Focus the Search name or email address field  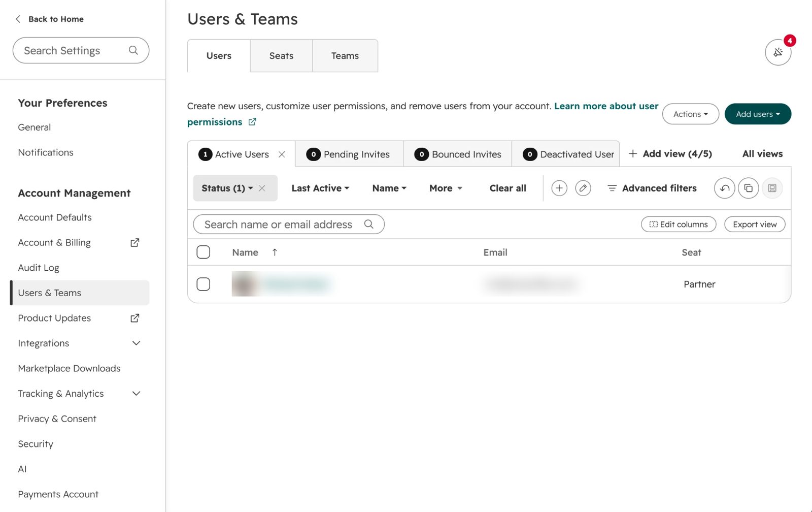pos(289,224)
